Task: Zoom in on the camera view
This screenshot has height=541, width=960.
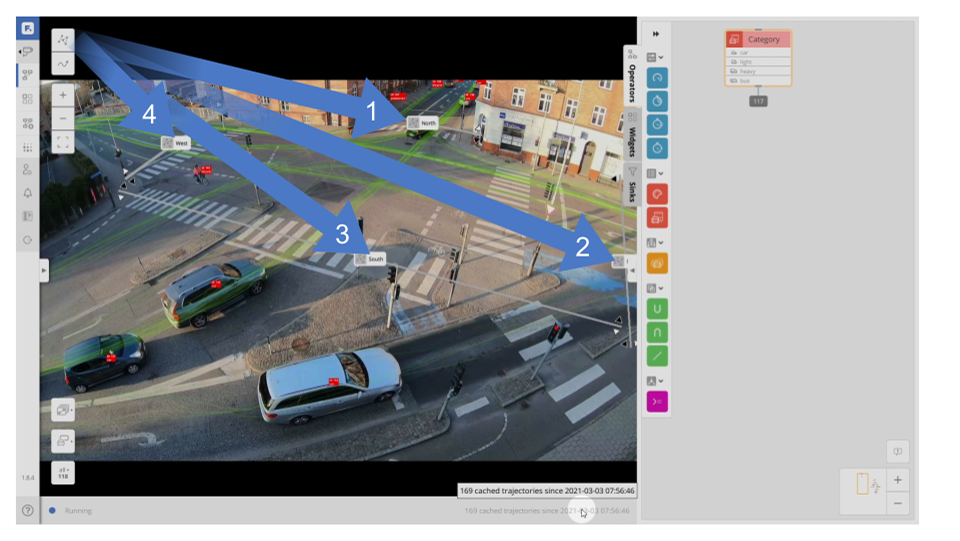Action: [63, 95]
